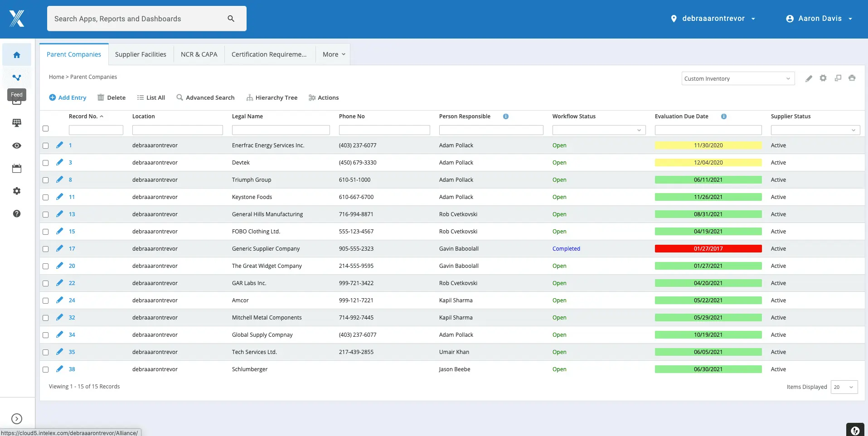The height and width of the screenshot is (436, 868).
Task: Click Evaluation Due Date info icon
Action: pos(724,116)
